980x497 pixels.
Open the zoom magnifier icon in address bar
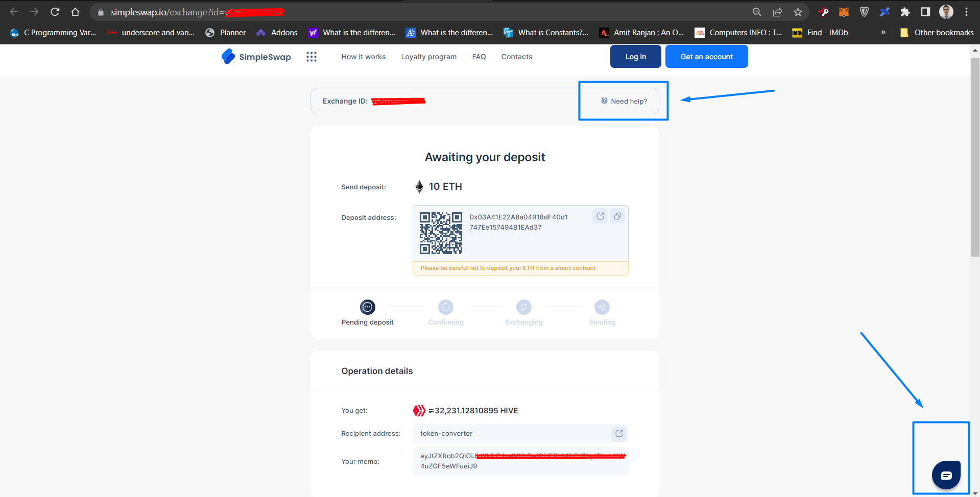757,12
